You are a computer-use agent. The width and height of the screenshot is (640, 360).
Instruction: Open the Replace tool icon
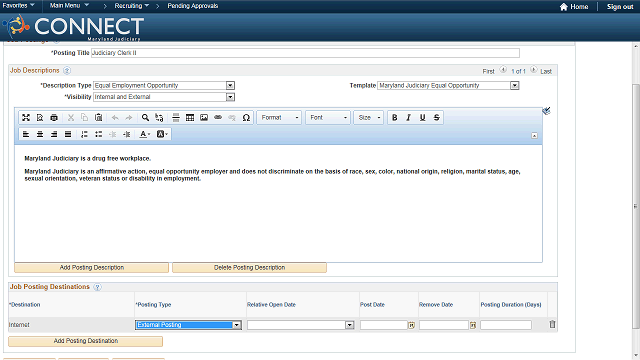[159, 118]
